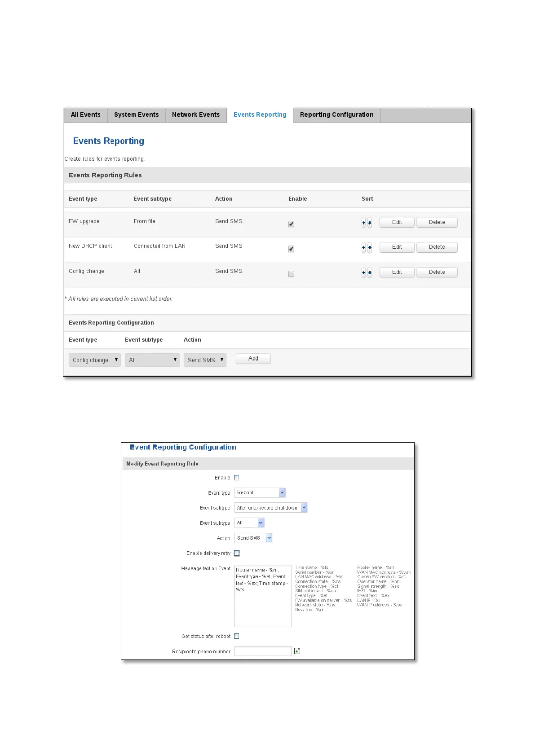Open Config change event type dropdown
Viewport: 535px width, 756px height.
pyautogui.click(x=94, y=360)
